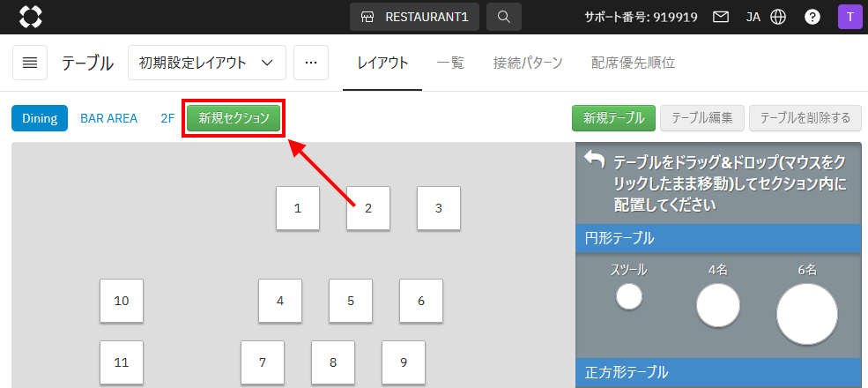This screenshot has width=868, height=388.
Task: Click the app logo in top-left corner
Action: (x=31, y=17)
